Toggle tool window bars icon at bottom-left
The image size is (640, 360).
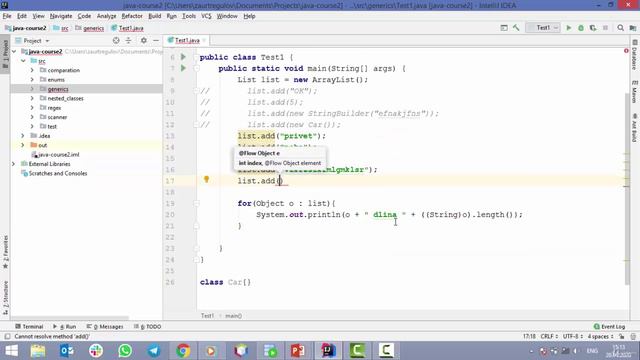pos(7,337)
